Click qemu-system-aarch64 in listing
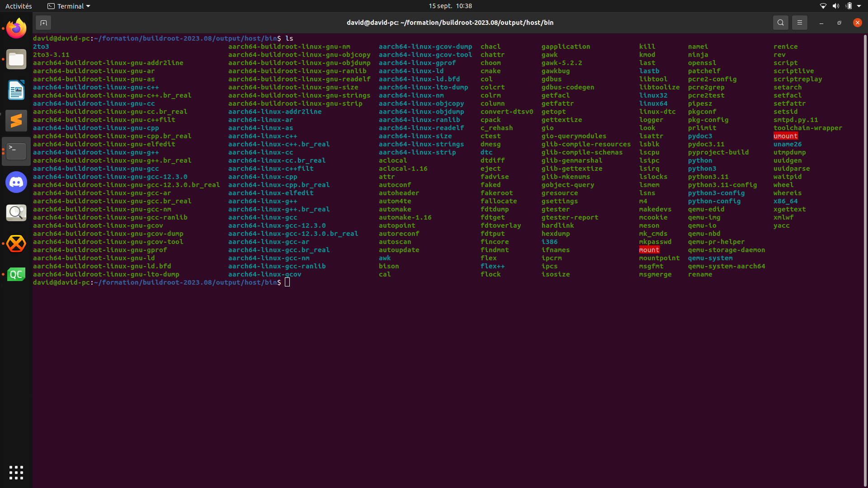The height and width of the screenshot is (488, 868). [726, 266]
